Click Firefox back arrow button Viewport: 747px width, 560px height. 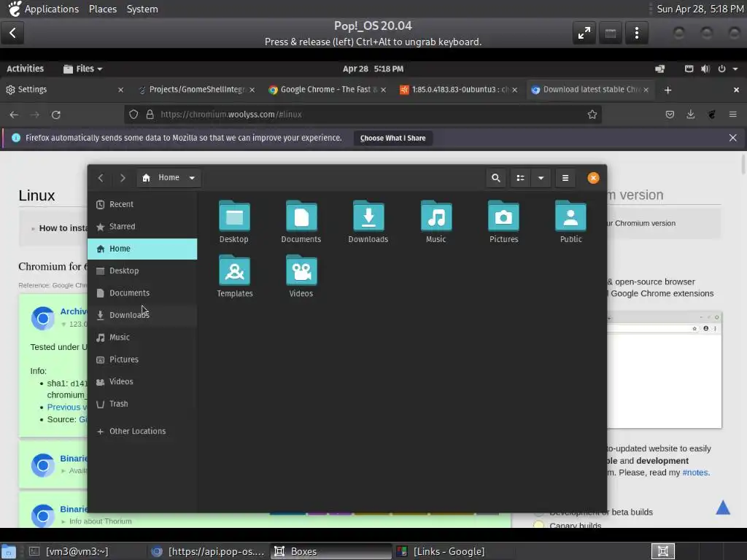(x=14, y=114)
